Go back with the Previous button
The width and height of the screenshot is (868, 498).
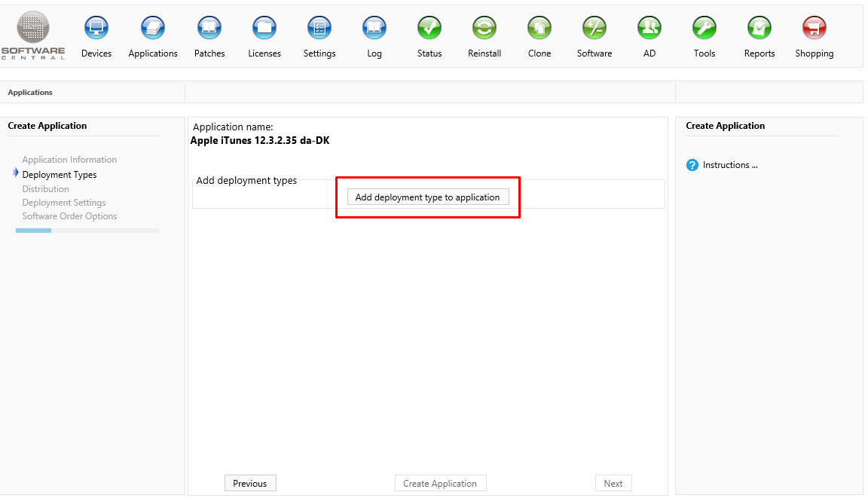pos(250,484)
